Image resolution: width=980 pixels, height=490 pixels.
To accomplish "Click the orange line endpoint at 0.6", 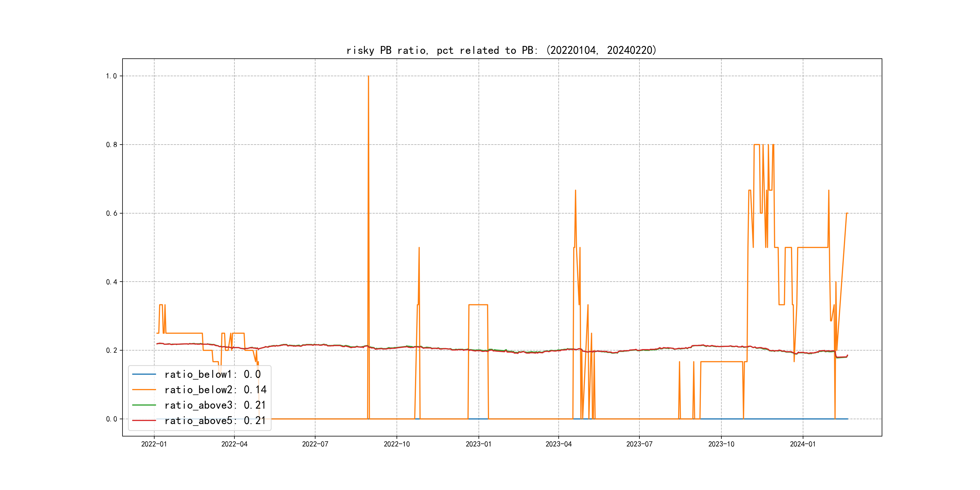I will click(x=847, y=214).
